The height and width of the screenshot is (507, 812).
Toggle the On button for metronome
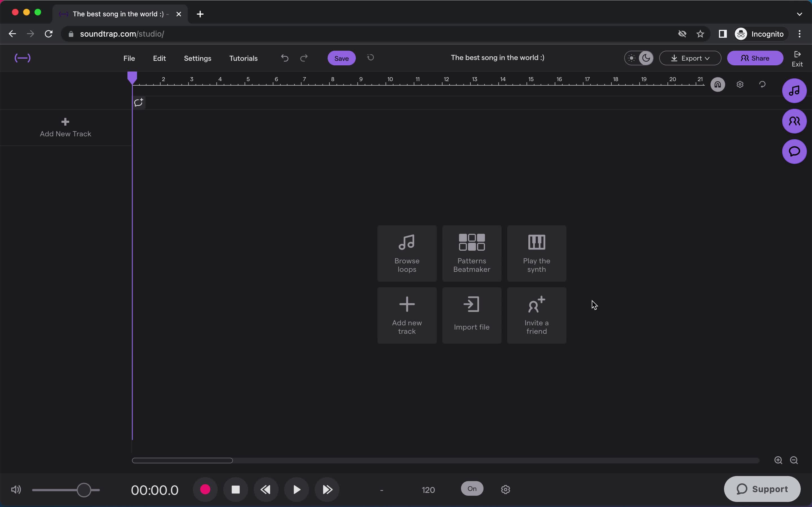pos(472,489)
